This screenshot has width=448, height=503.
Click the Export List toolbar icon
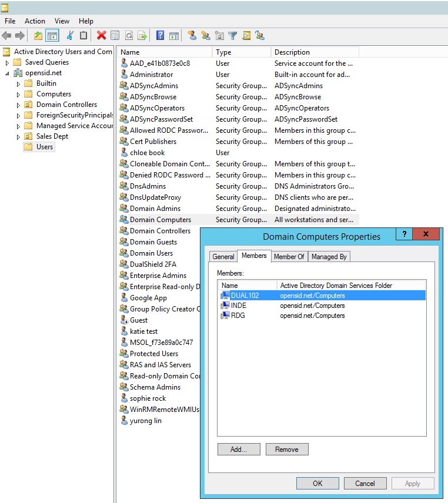pyautogui.click(x=142, y=36)
